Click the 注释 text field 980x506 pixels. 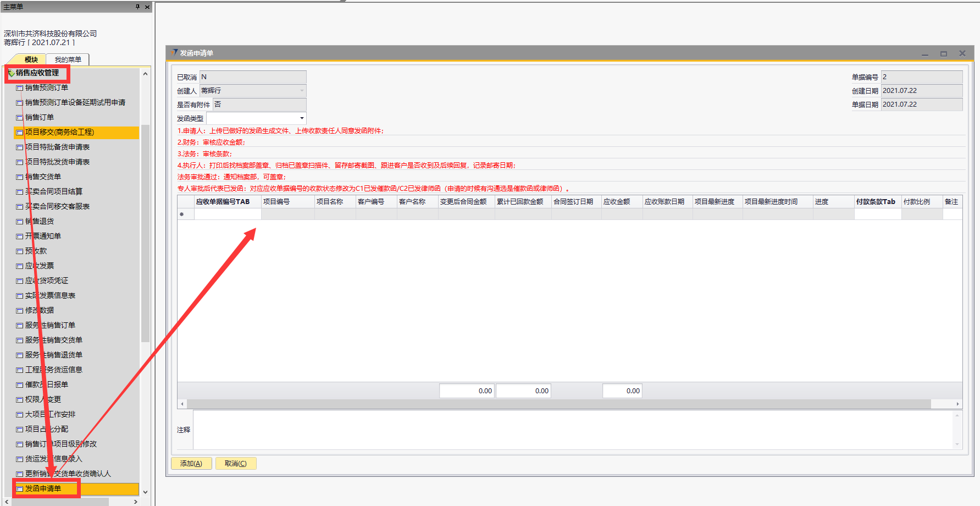[572, 430]
